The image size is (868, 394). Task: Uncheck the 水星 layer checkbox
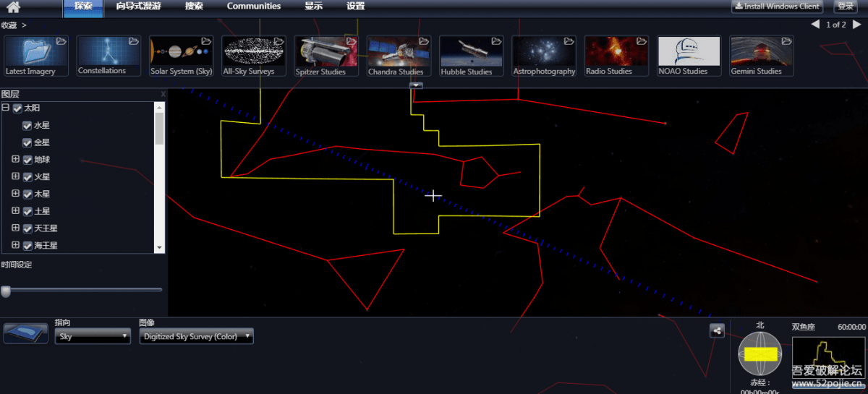(27, 125)
